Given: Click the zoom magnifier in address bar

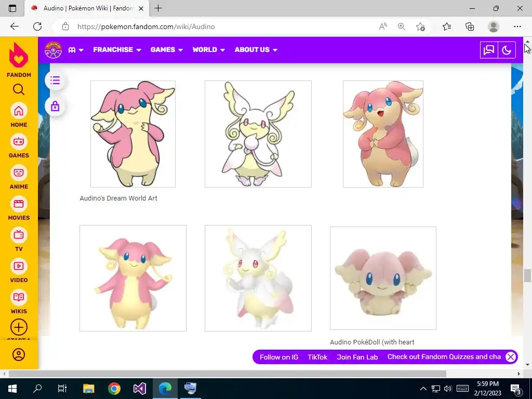Looking at the screenshot, I should pyautogui.click(x=402, y=26).
